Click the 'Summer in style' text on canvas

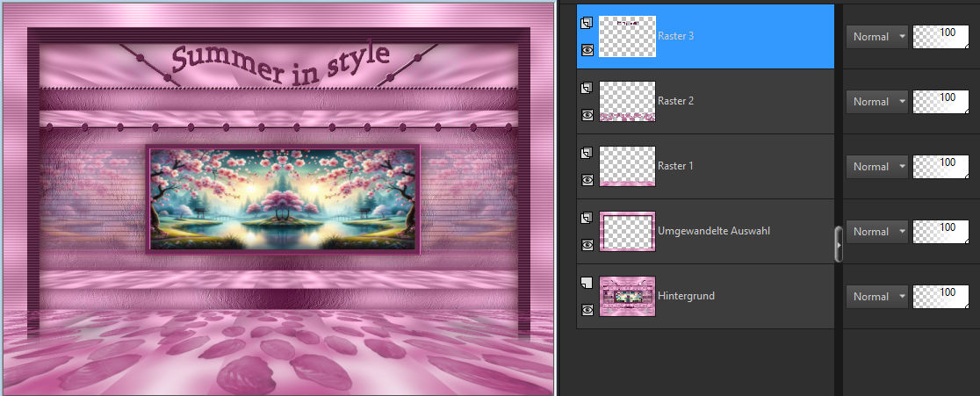(279, 62)
